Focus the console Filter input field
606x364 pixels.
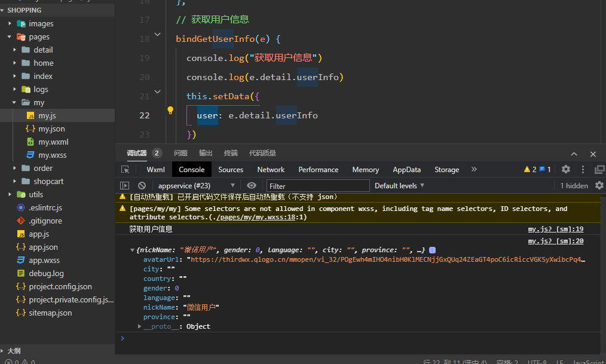[318, 186]
